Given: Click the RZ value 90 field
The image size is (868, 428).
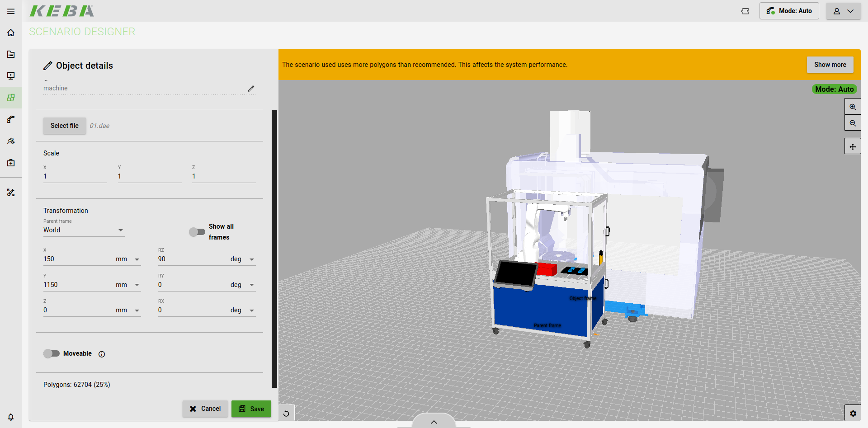Looking at the screenshot, I should point(193,259).
